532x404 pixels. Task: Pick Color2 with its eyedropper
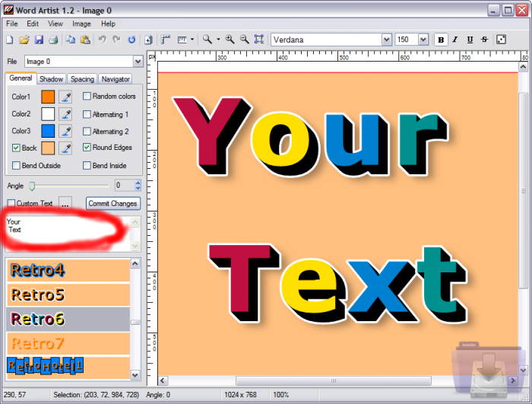(x=65, y=114)
